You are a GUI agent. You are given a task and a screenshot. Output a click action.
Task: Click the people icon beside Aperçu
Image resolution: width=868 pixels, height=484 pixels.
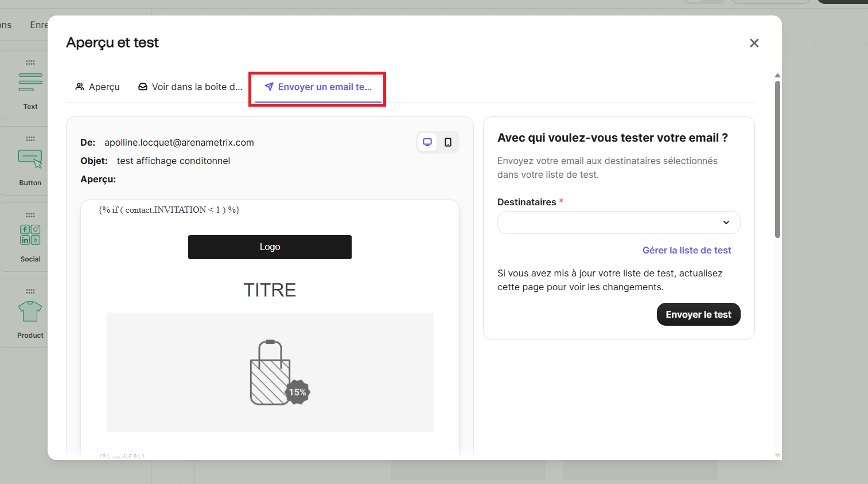[80, 87]
